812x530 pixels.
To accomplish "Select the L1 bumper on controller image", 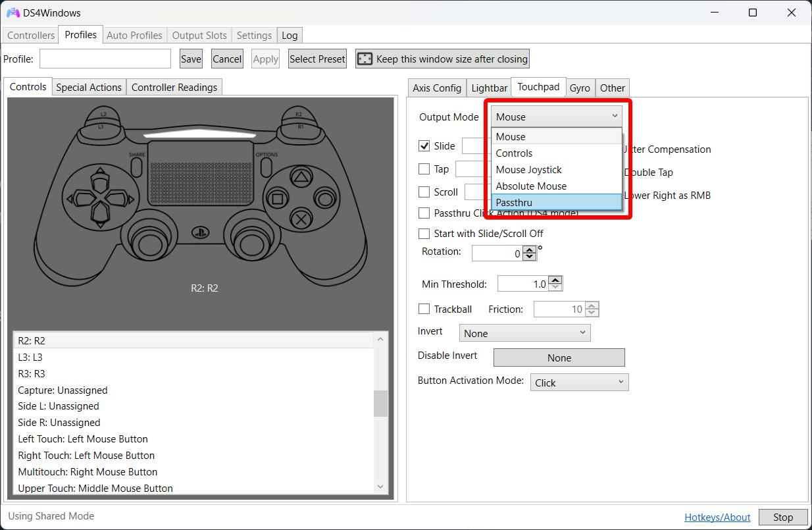I will pyautogui.click(x=100, y=126).
